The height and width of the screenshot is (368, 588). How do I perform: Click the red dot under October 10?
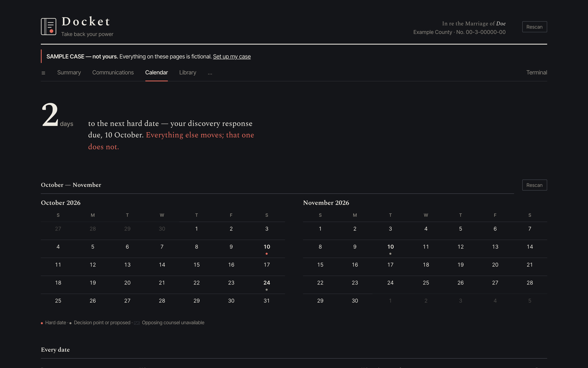267,254
